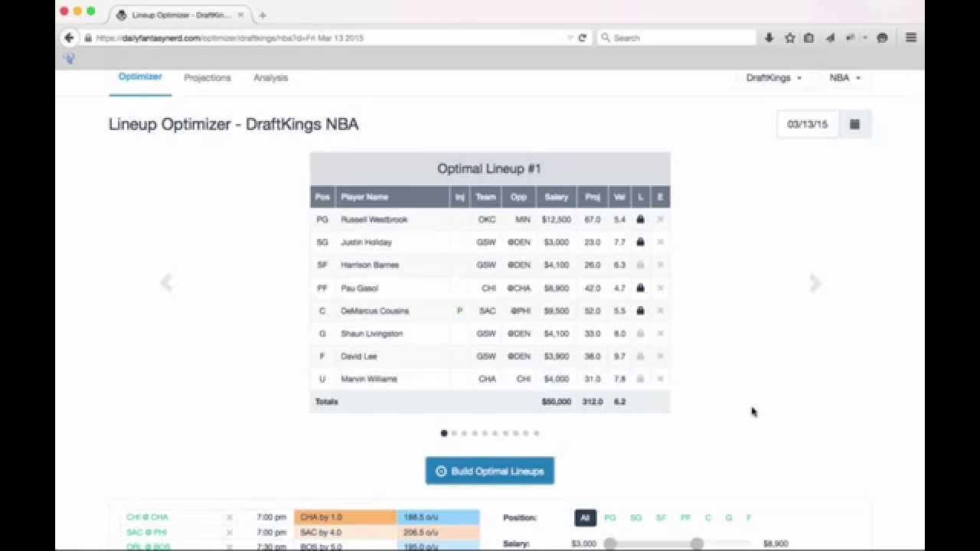This screenshot has width=980, height=551.
Task: Click the browser URL address field
Action: [x=329, y=37]
